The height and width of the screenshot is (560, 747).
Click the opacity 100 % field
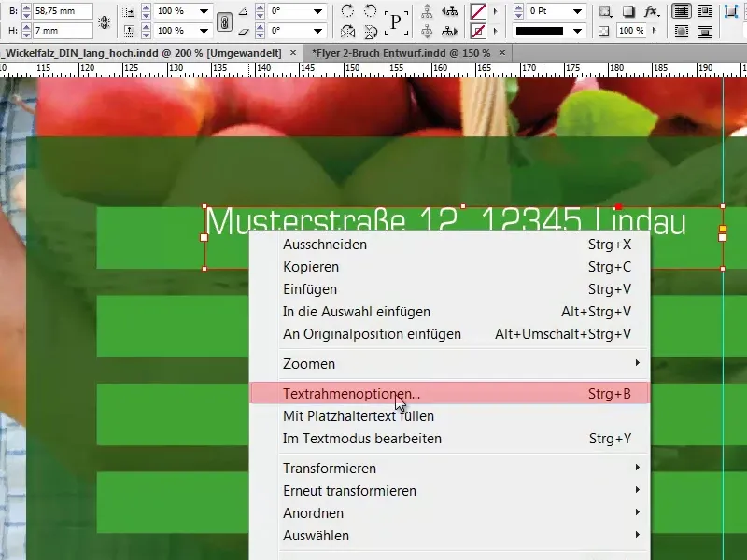[631, 32]
